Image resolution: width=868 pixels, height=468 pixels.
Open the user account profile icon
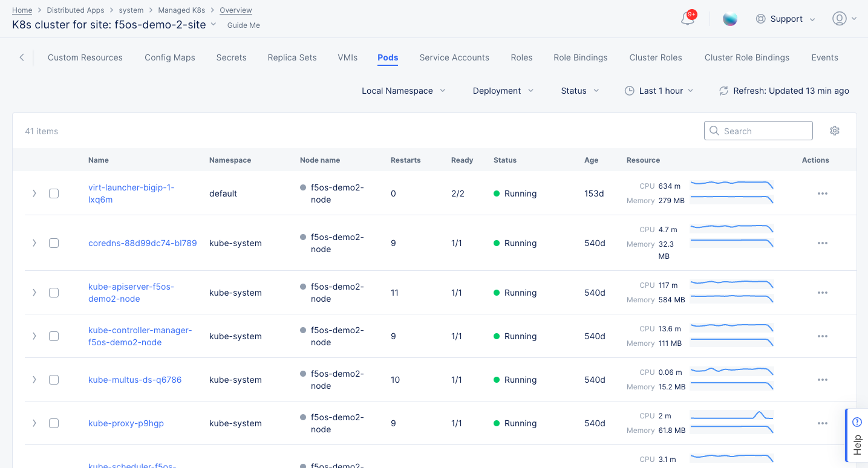(x=839, y=19)
